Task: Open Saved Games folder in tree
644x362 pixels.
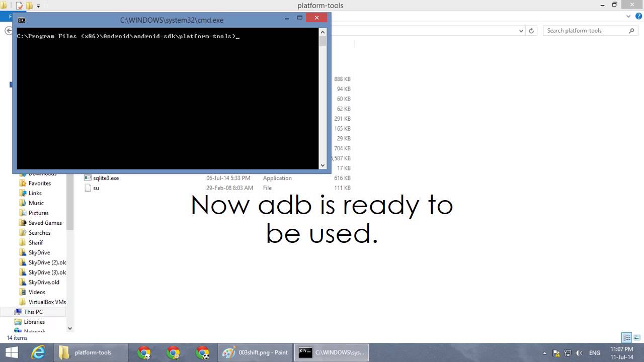Action: coord(45,223)
